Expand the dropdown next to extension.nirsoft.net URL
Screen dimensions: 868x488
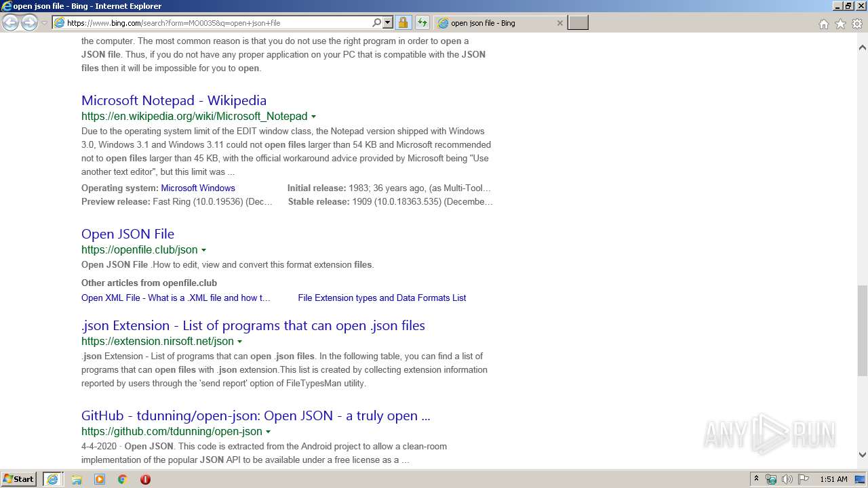pyautogui.click(x=239, y=342)
